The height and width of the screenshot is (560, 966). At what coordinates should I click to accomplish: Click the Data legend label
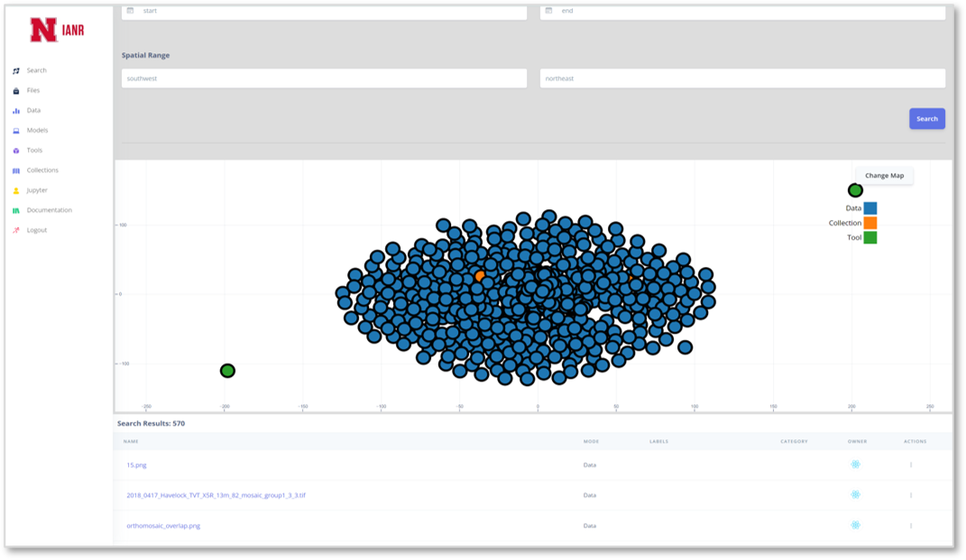pyautogui.click(x=853, y=208)
